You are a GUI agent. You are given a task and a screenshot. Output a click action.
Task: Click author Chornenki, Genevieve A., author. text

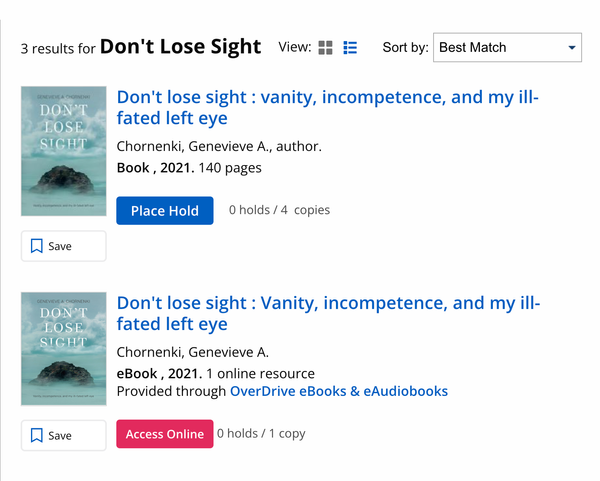click(219, 146)
